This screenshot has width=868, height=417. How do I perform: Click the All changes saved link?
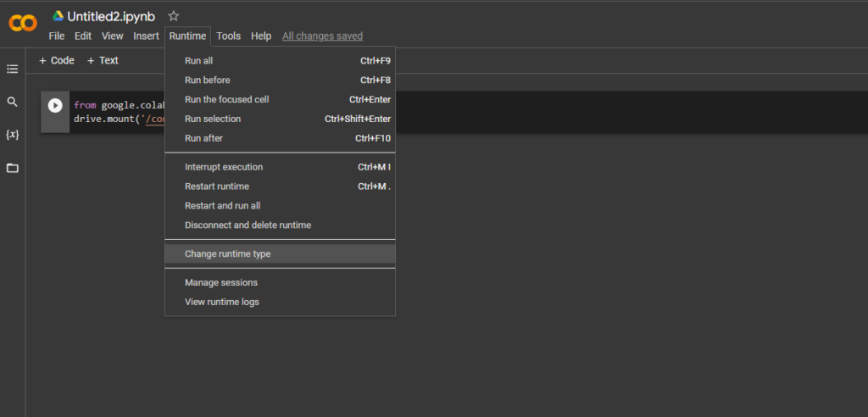322,36
